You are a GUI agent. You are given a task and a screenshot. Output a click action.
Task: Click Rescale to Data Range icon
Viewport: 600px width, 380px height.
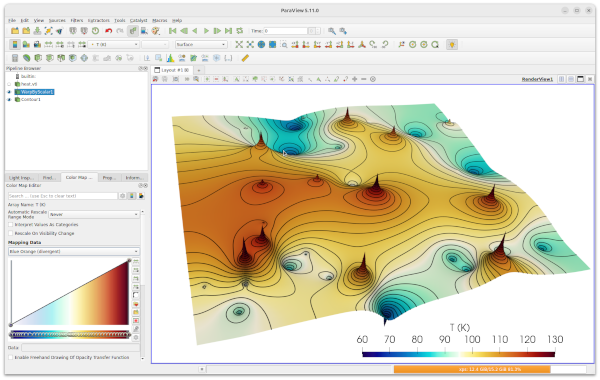pyautogui.click(x=48, y=45)
